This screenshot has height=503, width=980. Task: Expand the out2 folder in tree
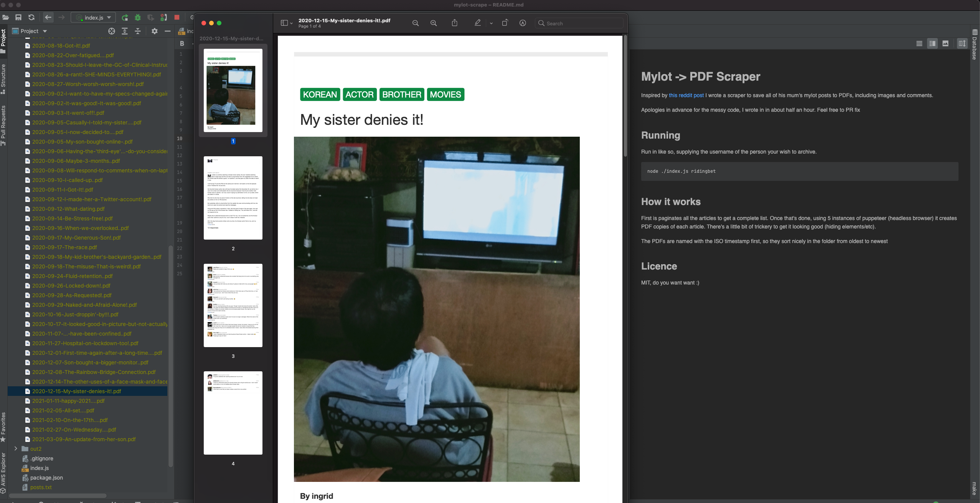click(16, 448)
